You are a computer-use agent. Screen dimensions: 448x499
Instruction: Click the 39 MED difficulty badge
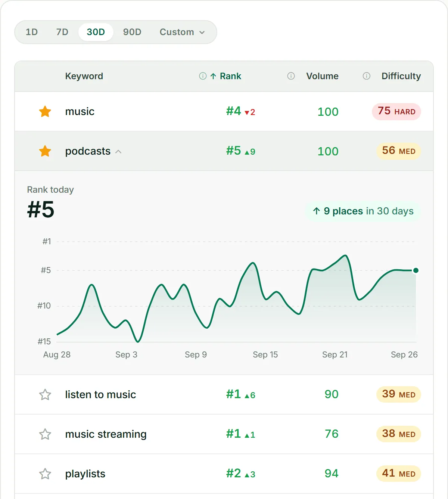pyautogui.click(x=399, y=394)
